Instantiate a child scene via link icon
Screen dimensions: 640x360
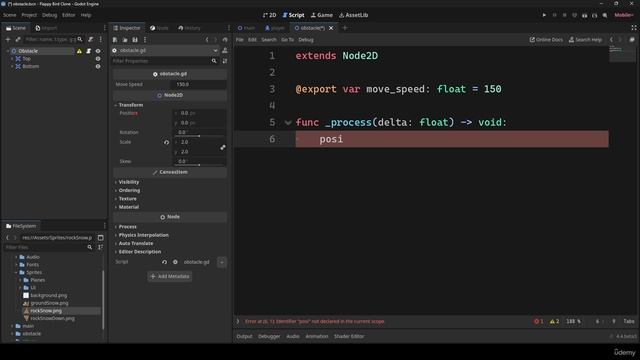pos(18,40)
